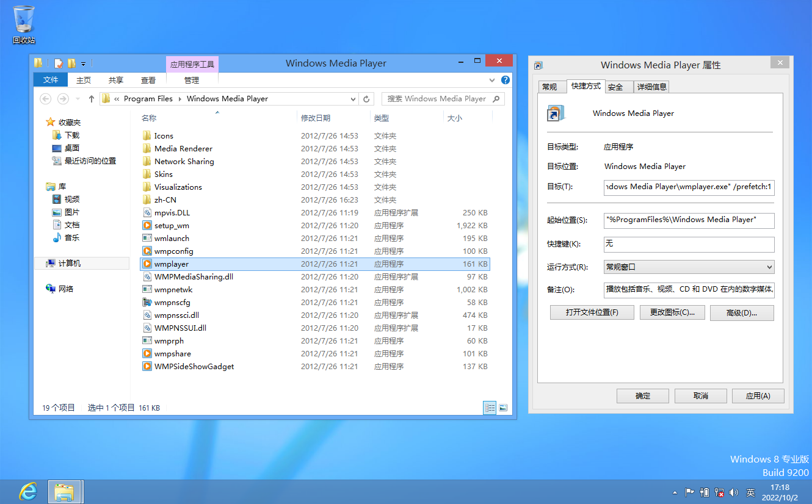Expand the address bar history dropdown
Viewport: 812px width, 504px height.
(353, 99)
